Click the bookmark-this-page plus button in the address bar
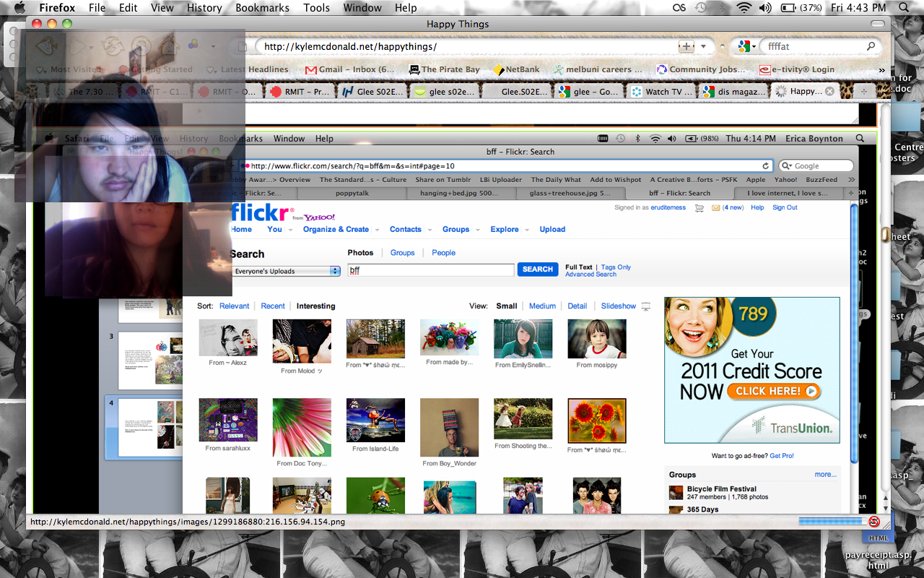The width and height of the screenshot is (924, 578). pyautogui.click(x=686, y=46)
